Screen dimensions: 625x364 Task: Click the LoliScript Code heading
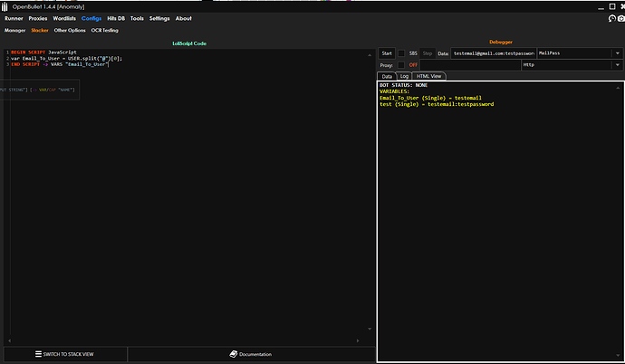tap(189, 43)
